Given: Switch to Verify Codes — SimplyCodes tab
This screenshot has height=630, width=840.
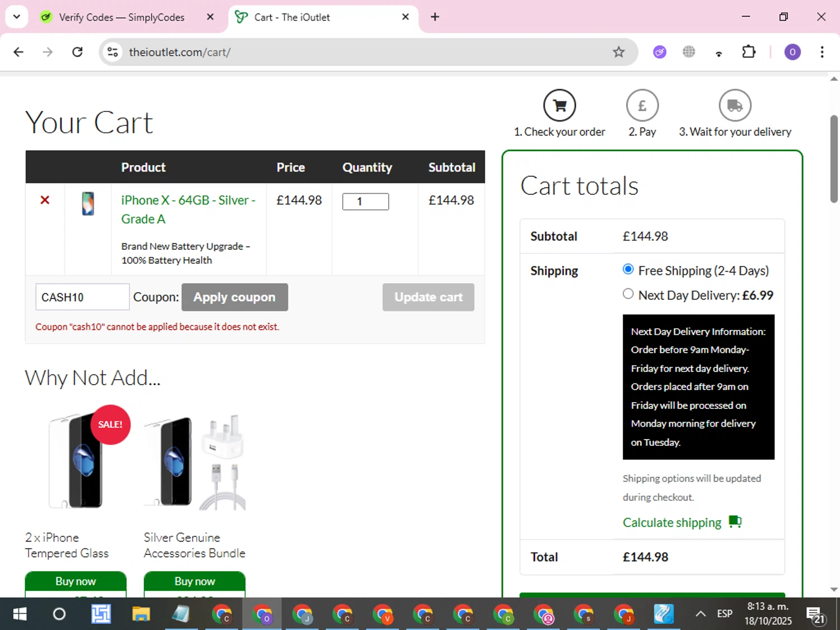Looking at the screenshot, I should [x=122, y=17].
